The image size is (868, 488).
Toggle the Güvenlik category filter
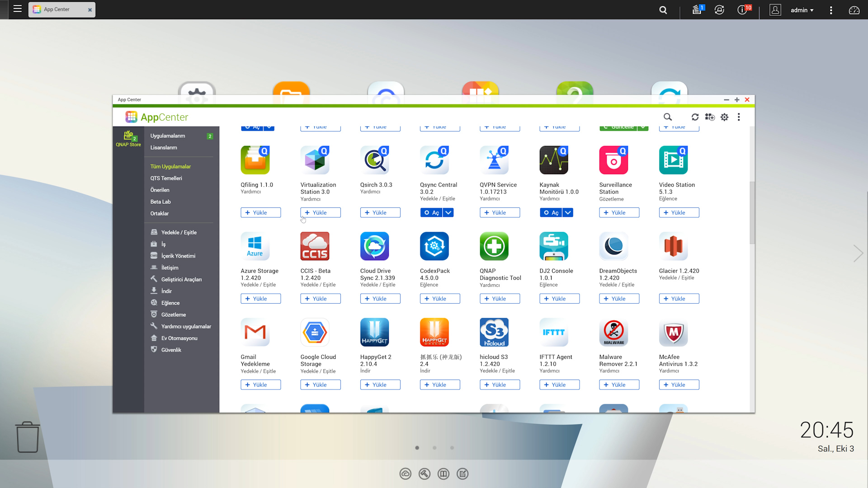click(x=171, y=350)
